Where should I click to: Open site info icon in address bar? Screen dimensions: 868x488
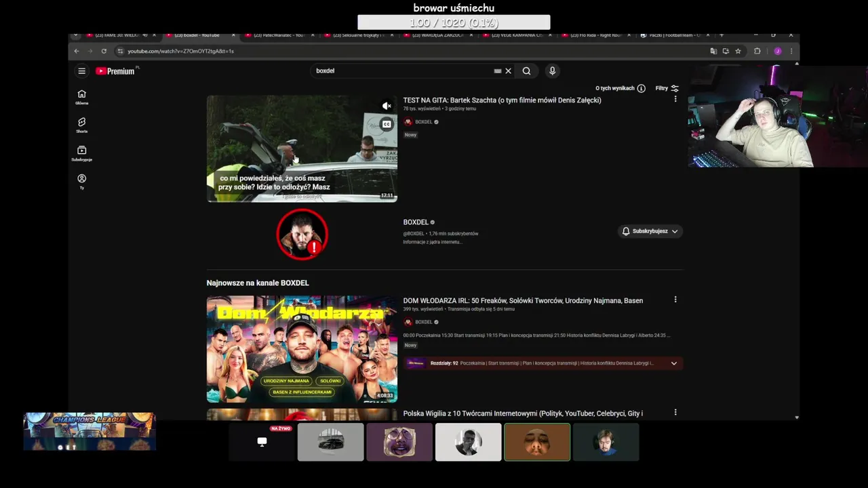120,51
